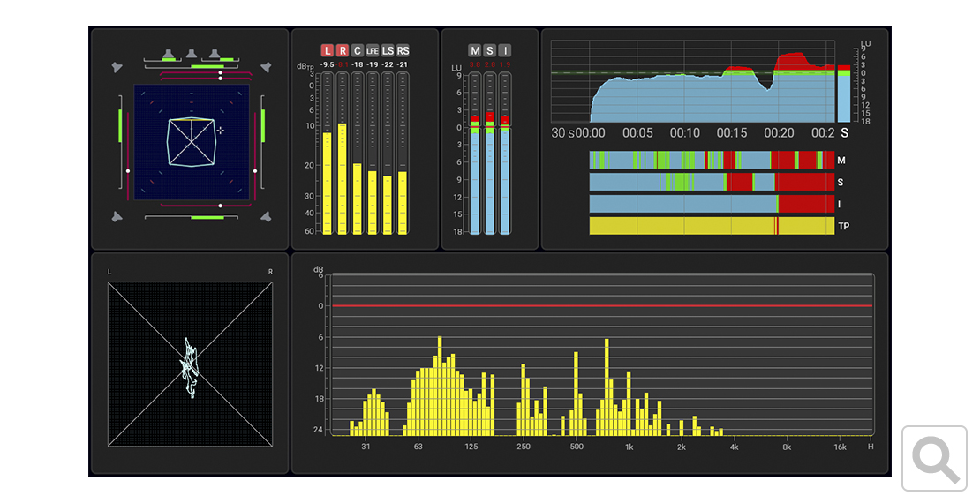The width and height of the screenshot is (980, 503).
Task: Click the 63 frequency label on spectrum
Action: coord(418,447)
